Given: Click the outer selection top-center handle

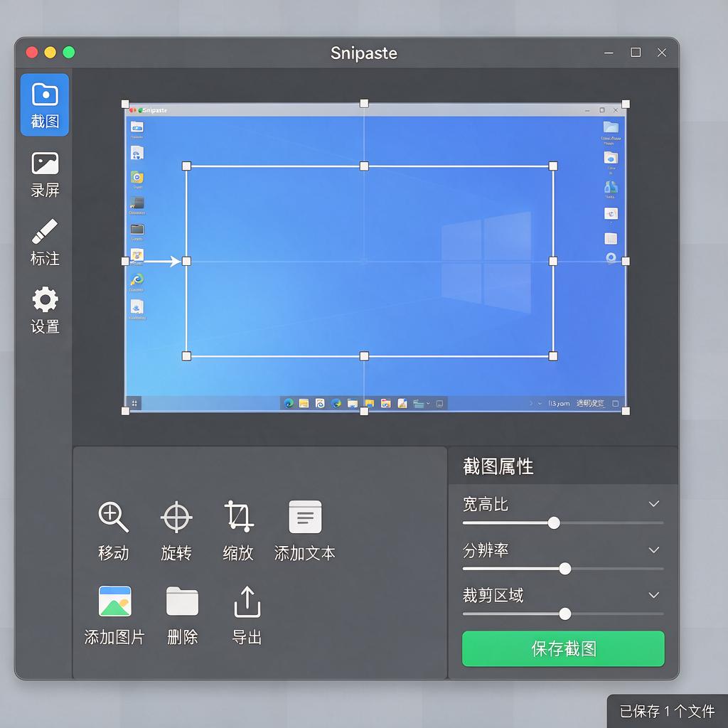Looking at the screenshot, I should [x=364, y=104].
